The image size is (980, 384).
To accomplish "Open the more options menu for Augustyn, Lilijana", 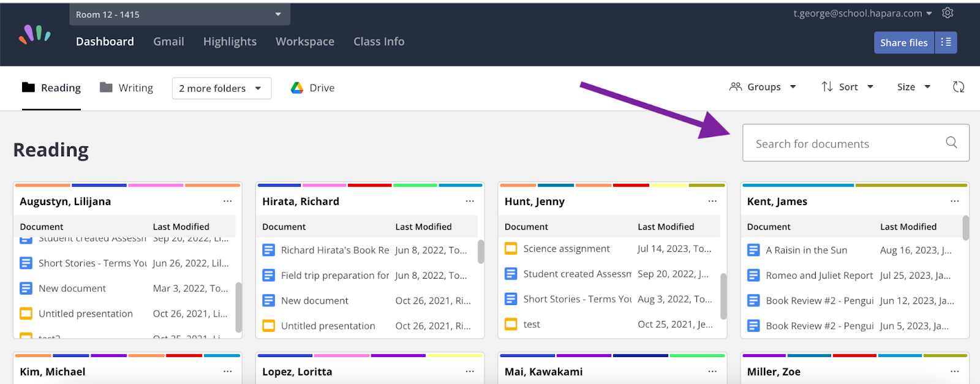I will point(227,201).
